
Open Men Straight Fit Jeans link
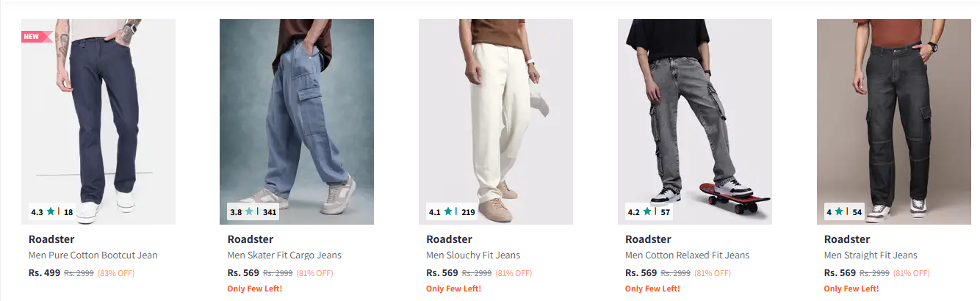point(871,255)
